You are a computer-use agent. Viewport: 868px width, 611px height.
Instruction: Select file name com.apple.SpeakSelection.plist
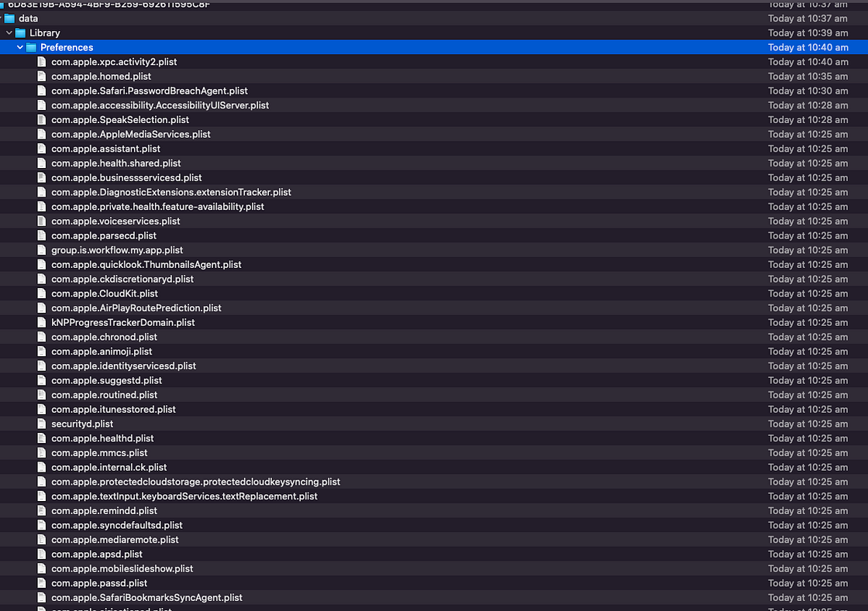click(120, 119)
